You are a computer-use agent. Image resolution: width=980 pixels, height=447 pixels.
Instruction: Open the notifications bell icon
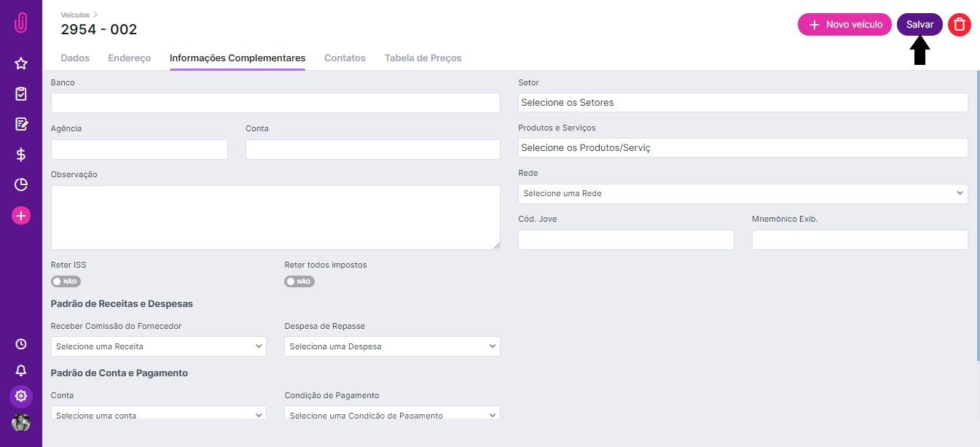pos(21,370)
